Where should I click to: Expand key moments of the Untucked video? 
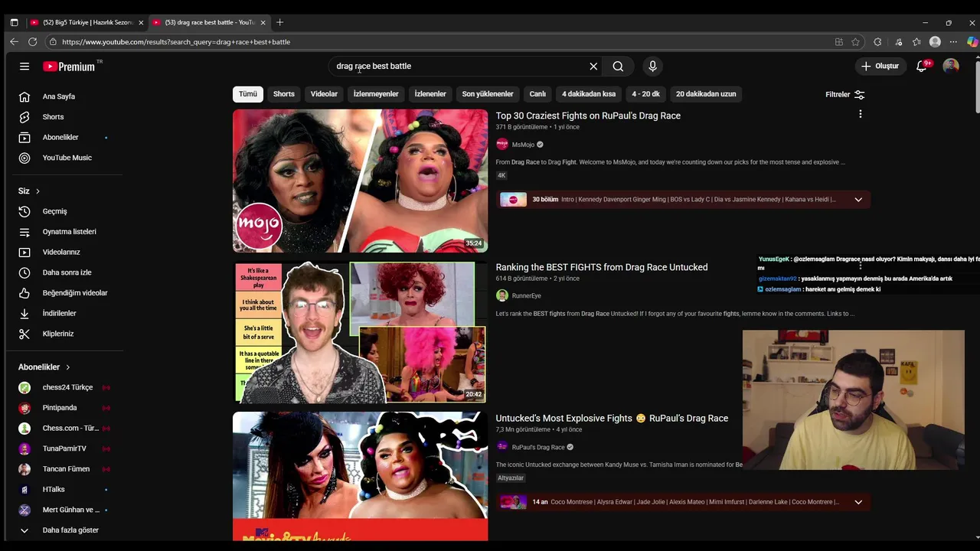[858, 503]
